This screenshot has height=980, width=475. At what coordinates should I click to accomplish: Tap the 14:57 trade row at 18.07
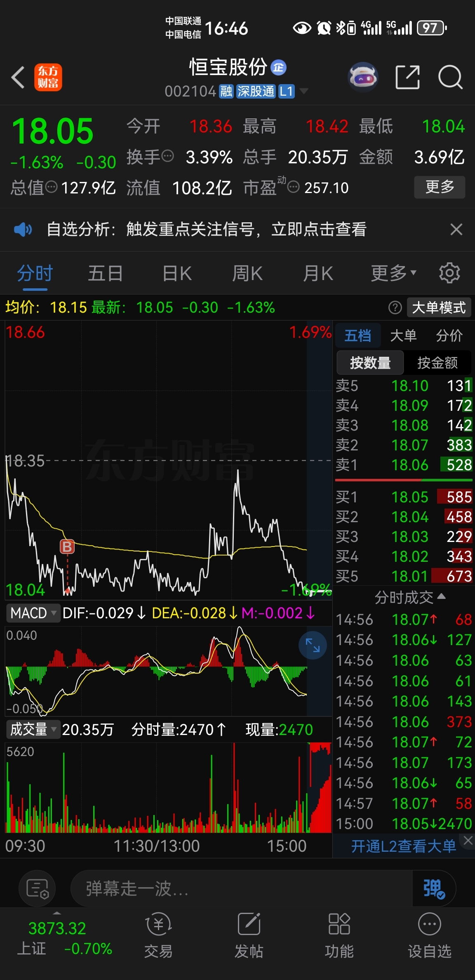point(404,803)
